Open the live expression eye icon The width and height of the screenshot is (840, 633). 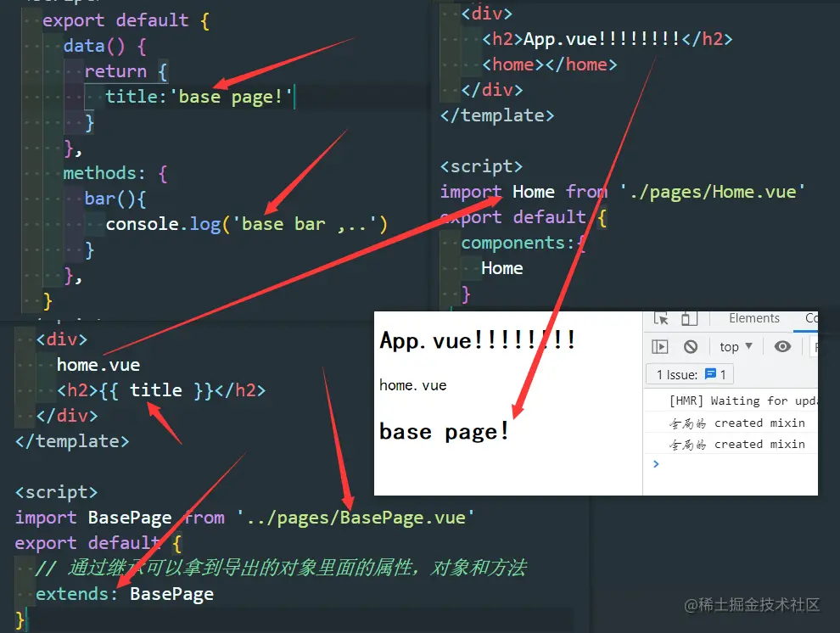[782, 346]
